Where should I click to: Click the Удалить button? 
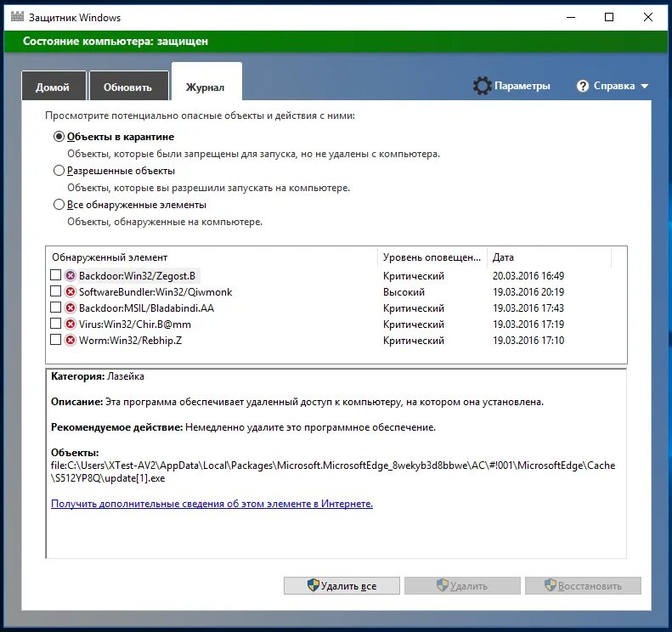[x=462, y=586]
